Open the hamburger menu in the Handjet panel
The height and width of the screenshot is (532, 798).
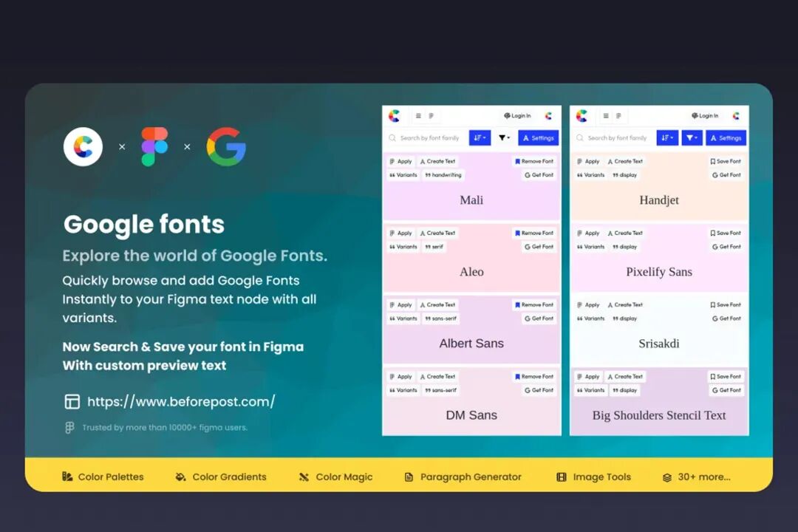606,116
